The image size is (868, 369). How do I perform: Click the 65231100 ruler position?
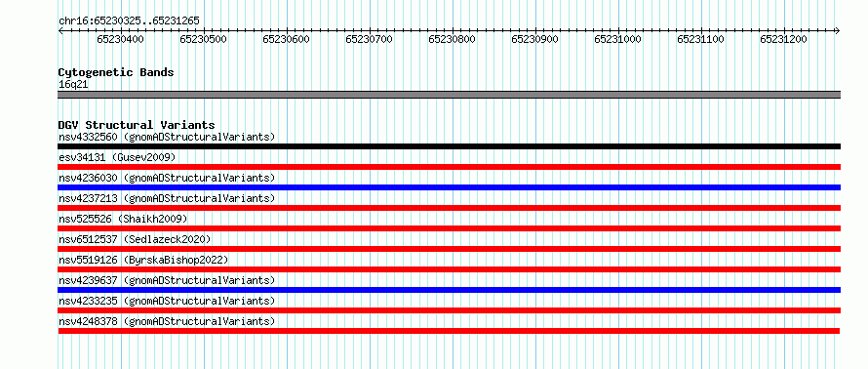click(x=701, y=39)
